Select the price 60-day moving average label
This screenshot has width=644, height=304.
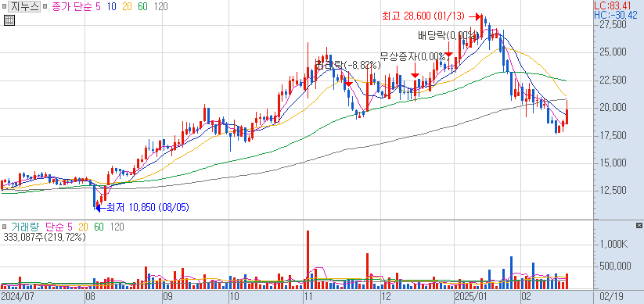(x=142, y=7)
